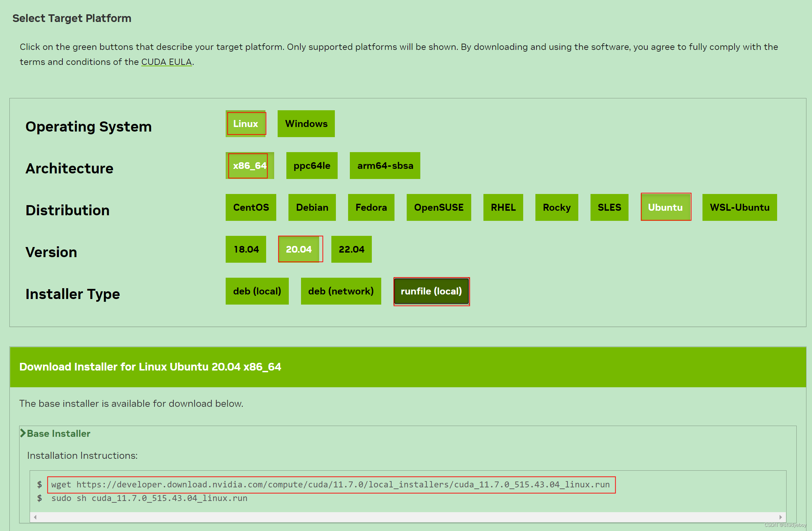Pick OpenSUSE distribution

[439, 208]
